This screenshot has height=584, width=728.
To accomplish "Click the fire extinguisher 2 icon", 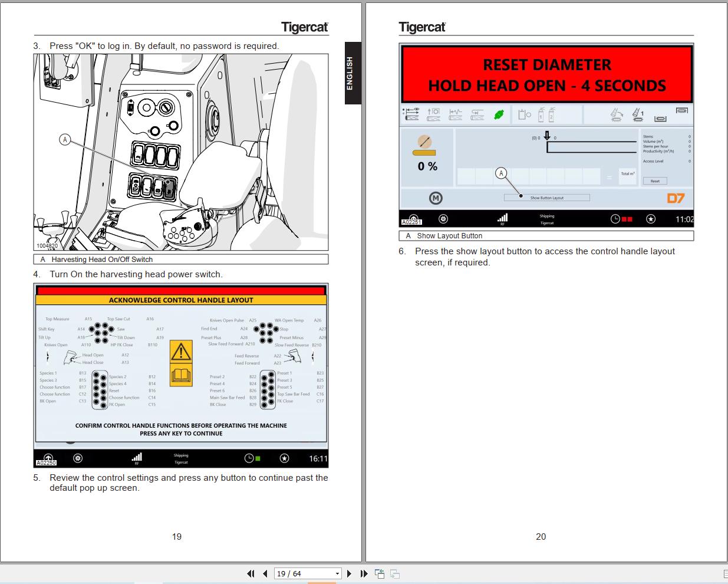I will (552, 114).
